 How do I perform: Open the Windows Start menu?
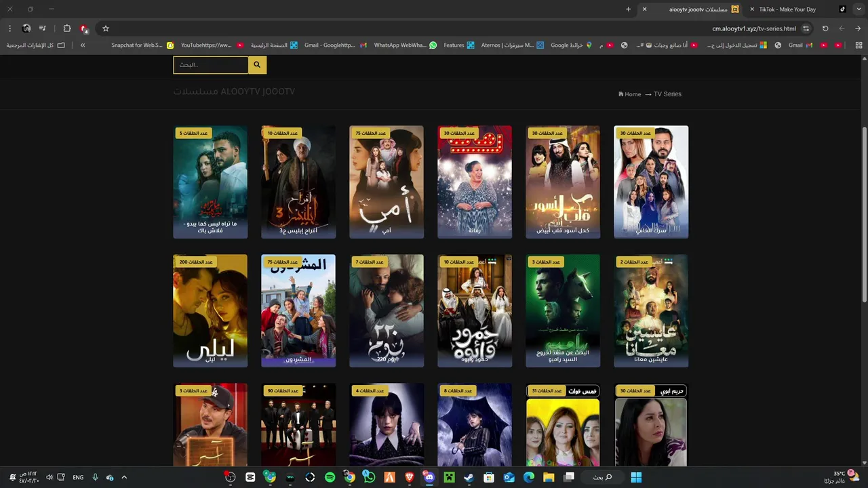[636, 477]
